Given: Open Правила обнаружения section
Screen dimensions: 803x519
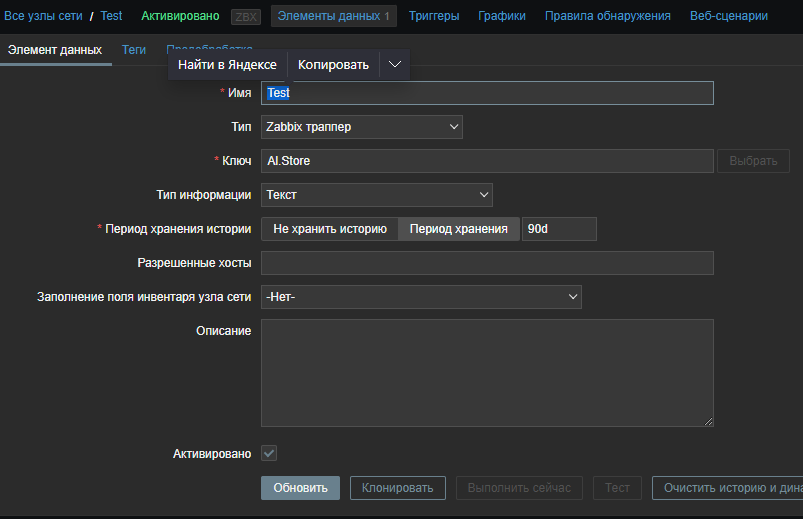Looking at the screenshot, I should click(x=607, y=16).
